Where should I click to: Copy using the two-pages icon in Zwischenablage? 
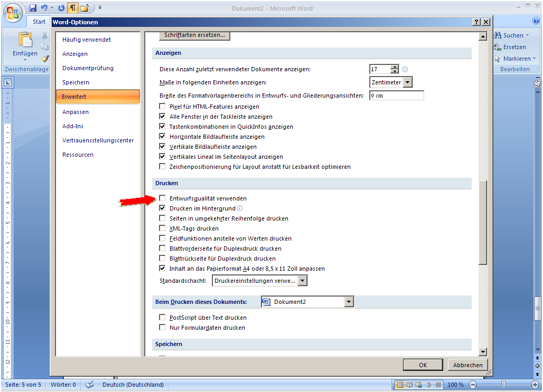pos(45,47)
